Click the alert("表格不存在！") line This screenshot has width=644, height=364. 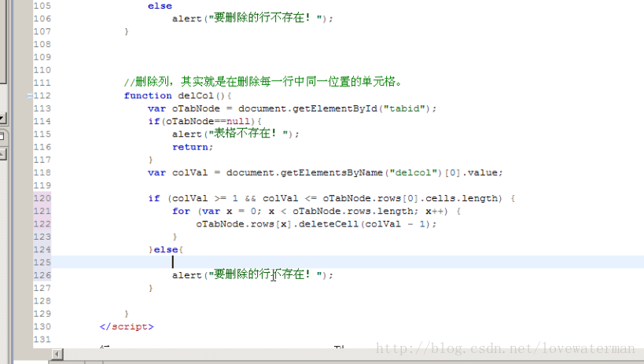pos(236,134)
